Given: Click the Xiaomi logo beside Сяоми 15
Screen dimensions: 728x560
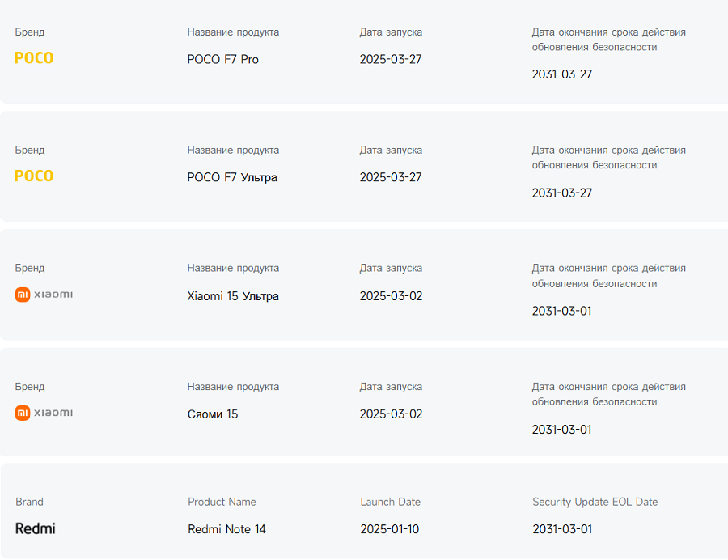Looking at the screenshot, I should coord(44,413).
